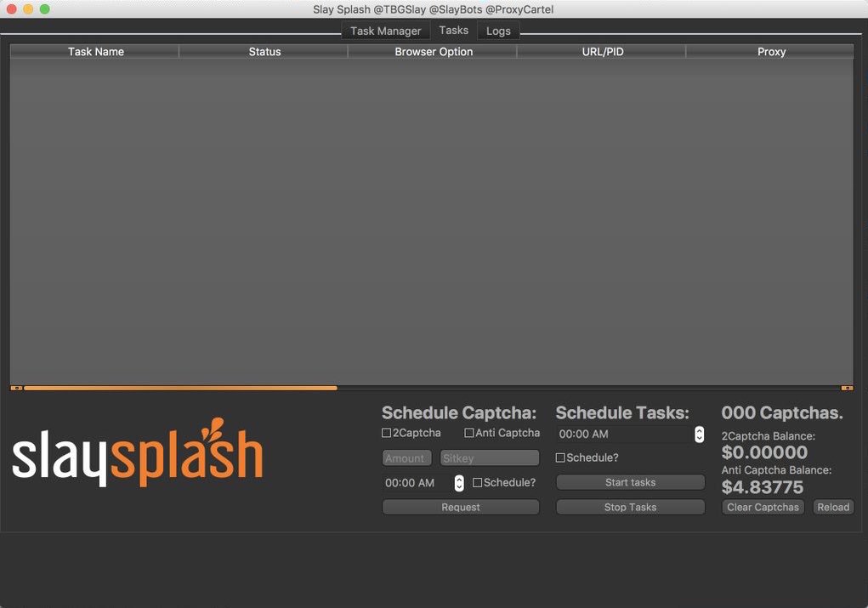Click the green zoom window button
Image resolution: width=868 pixels, height=608 pixels.
(x=45, y=9)
